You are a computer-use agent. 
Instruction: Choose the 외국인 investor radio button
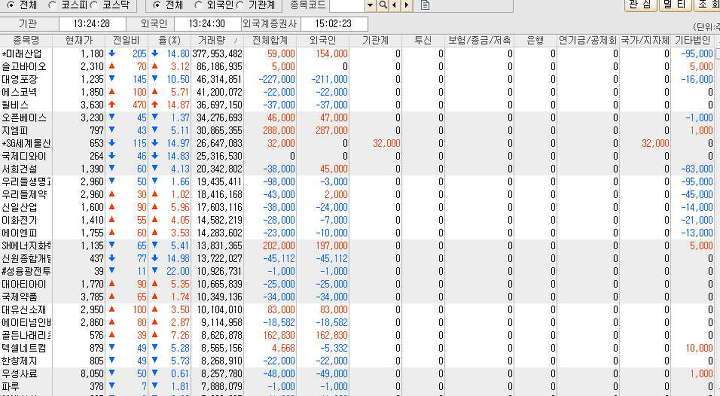(x=198, y=5)
